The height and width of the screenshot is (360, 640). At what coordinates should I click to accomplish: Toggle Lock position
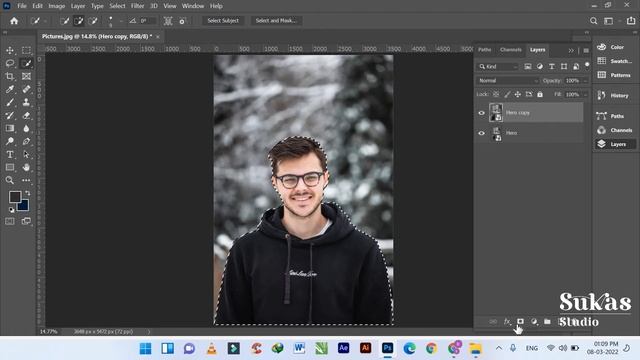518,94
